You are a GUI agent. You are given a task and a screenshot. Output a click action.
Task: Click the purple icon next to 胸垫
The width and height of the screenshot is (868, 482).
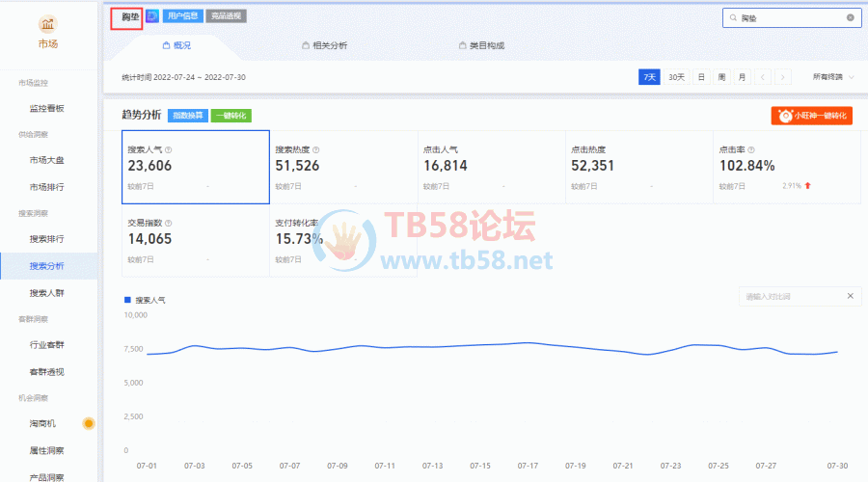coord(152,16)
